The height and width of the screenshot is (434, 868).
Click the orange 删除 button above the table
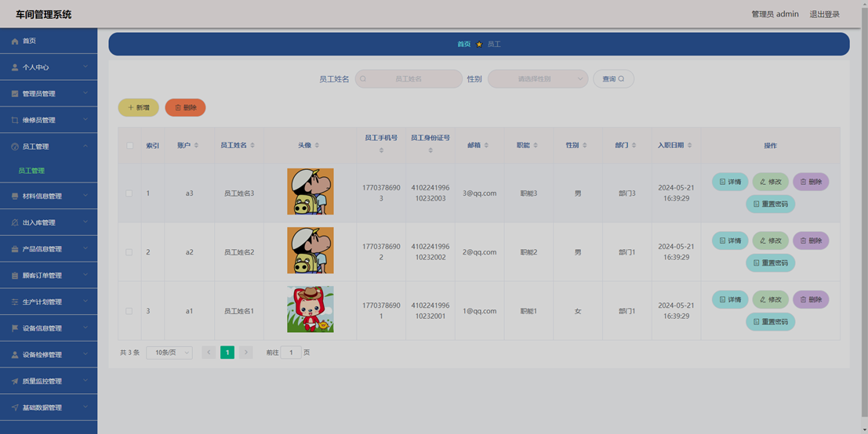pyautogui.click(x=186, y=108)
